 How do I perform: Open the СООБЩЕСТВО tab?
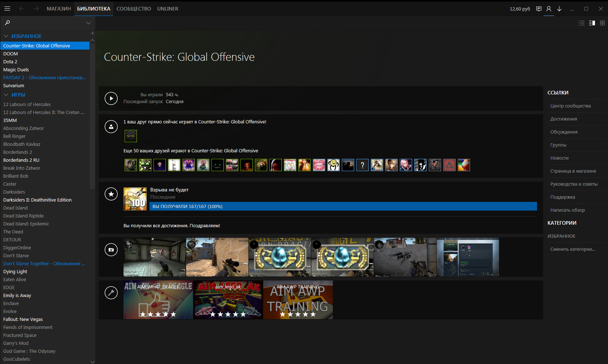click(x=134, y=9)
